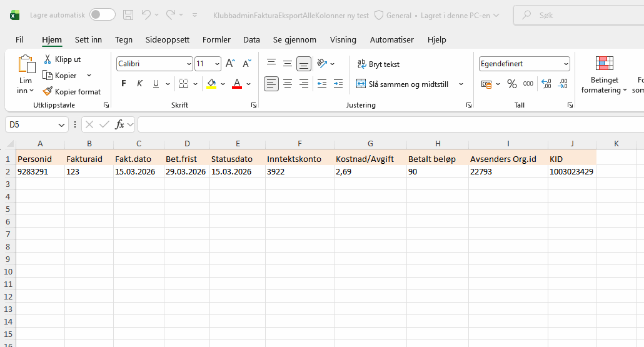Select cell containing KID 1003023429
This screenshot has width=644, height=347.
571,171
